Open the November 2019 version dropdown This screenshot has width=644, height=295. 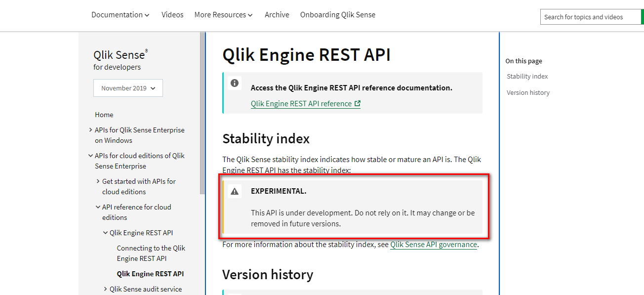tap(128, 88)
